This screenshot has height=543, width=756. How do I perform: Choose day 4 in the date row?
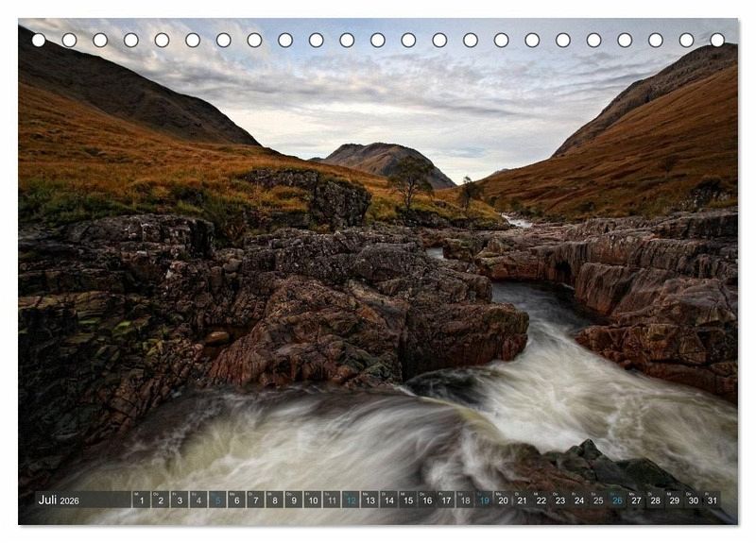coord(198,500)
